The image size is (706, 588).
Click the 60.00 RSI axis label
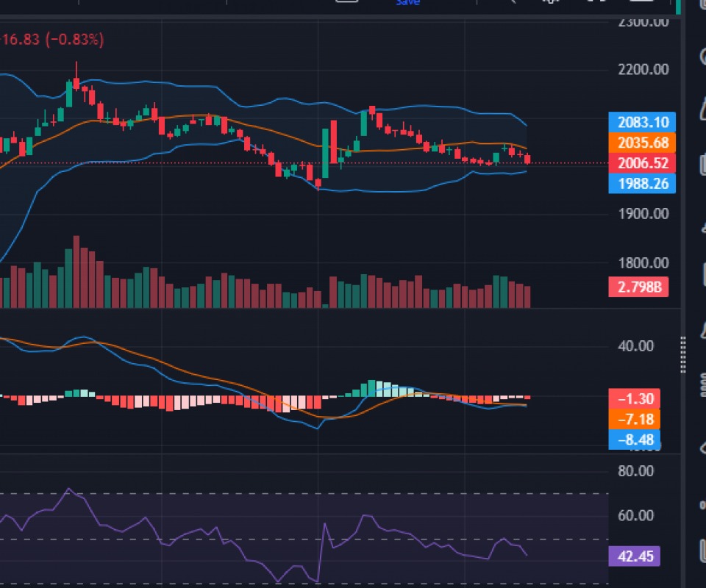pos(635,515)
